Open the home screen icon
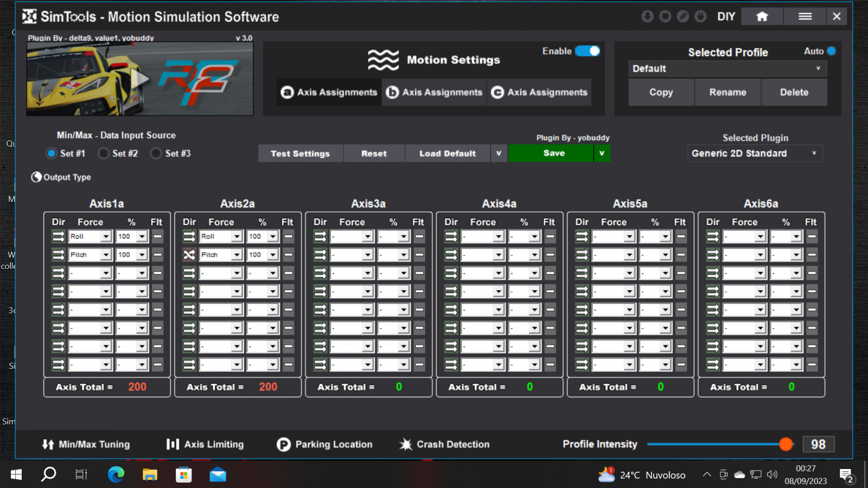 (x=762, y=16)
